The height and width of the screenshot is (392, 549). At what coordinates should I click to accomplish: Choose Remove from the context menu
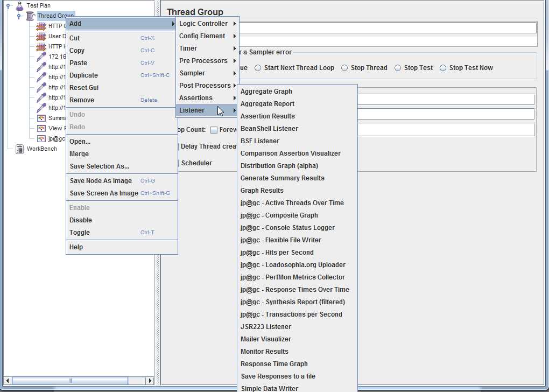[122, 100]
